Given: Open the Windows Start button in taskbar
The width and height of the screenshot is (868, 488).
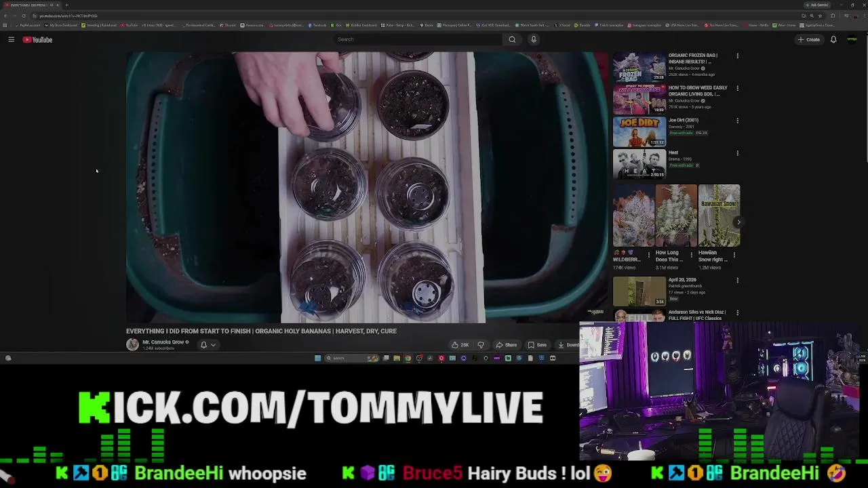Looking at the screenshot, I should [317, 358].
